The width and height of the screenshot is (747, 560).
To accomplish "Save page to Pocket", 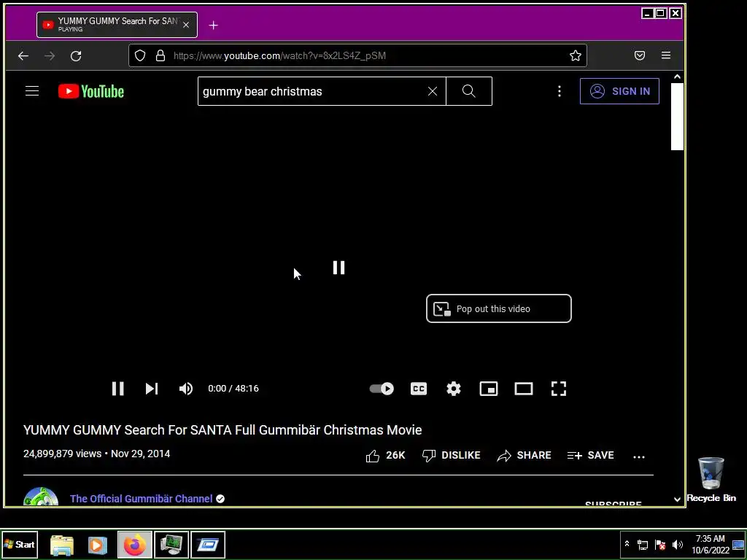I will point(640,55).
